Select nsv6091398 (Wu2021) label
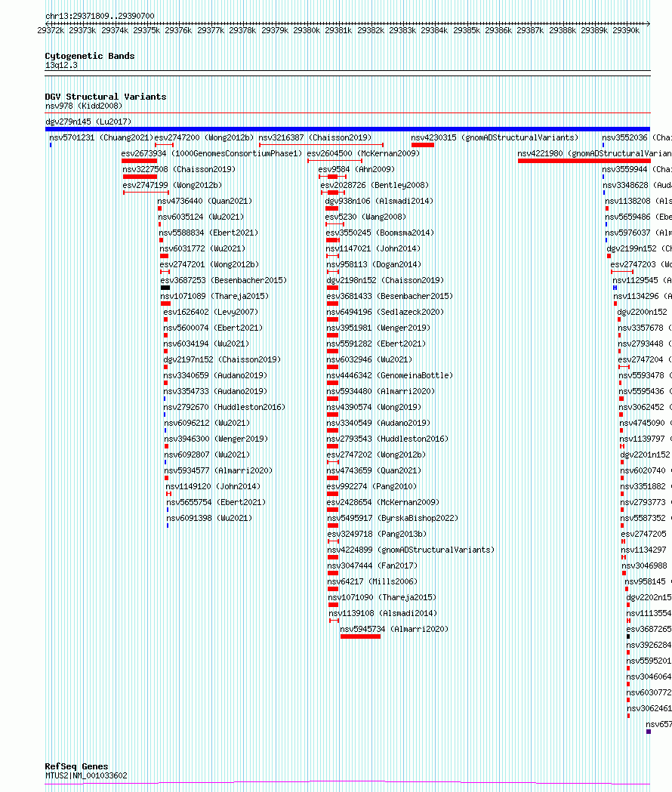 (x=209, y=518)
